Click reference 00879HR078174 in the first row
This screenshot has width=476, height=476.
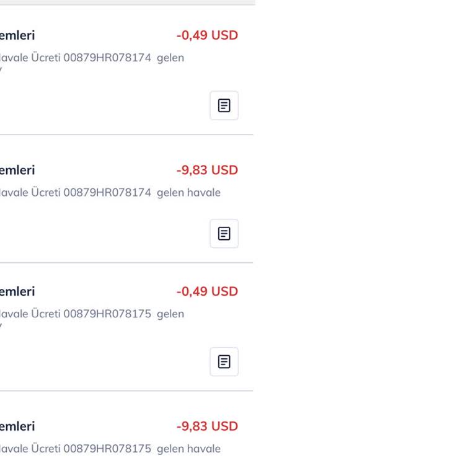point(107,58)
